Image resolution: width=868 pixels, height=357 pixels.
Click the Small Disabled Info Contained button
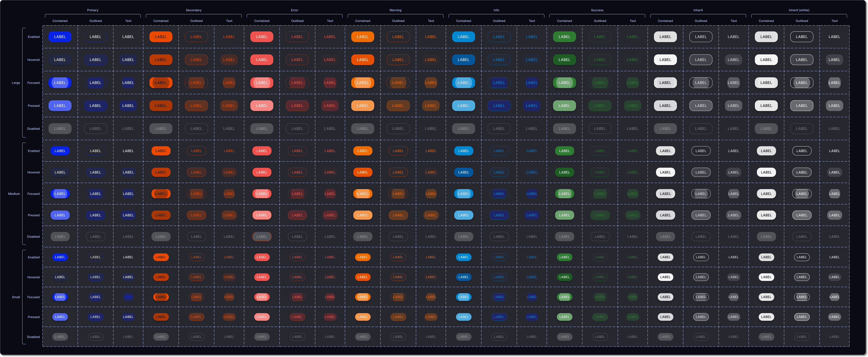(463, 337)
